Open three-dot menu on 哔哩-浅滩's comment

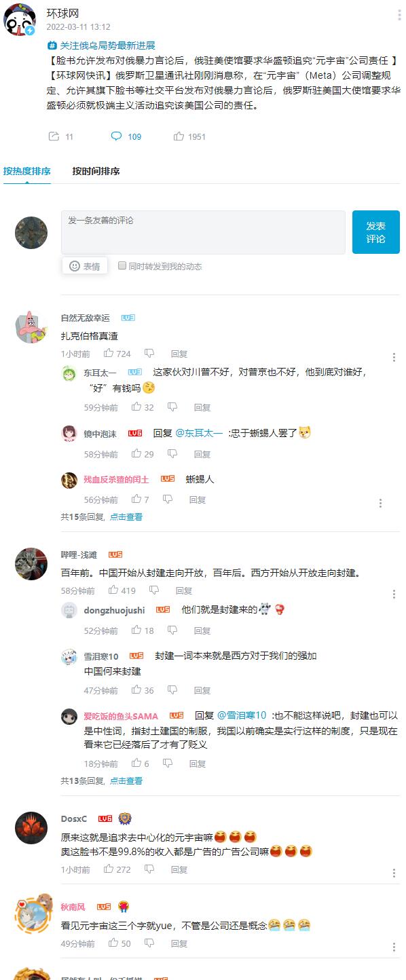tap(394, 595)
